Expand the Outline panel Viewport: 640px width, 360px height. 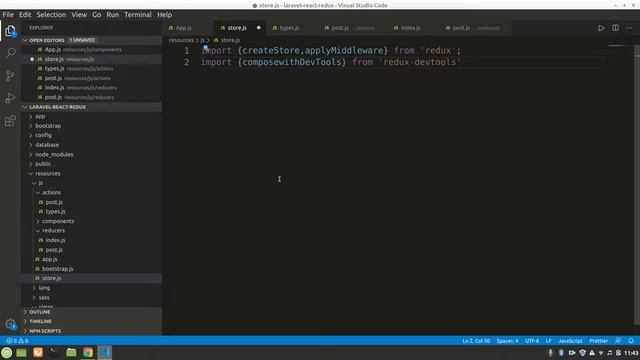coord(92,312)
